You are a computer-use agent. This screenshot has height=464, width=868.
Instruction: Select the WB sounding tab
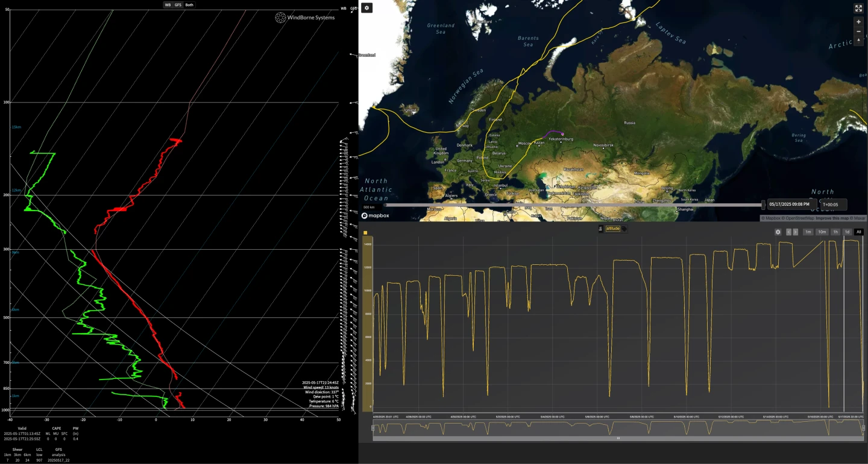[x=168, y=5]
